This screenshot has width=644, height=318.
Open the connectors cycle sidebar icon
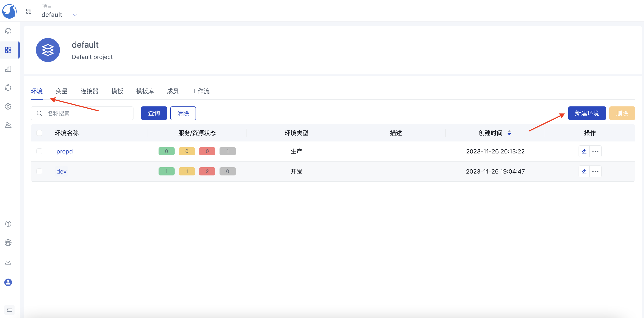tap(8, 87)
